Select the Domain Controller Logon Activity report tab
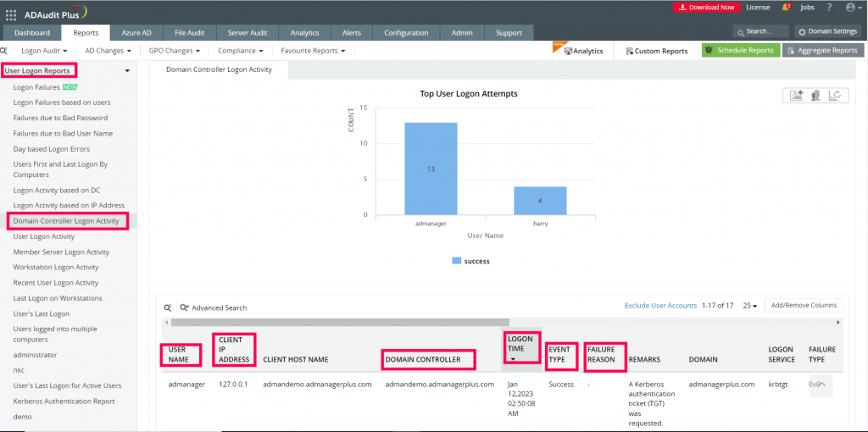 [219, 69]
